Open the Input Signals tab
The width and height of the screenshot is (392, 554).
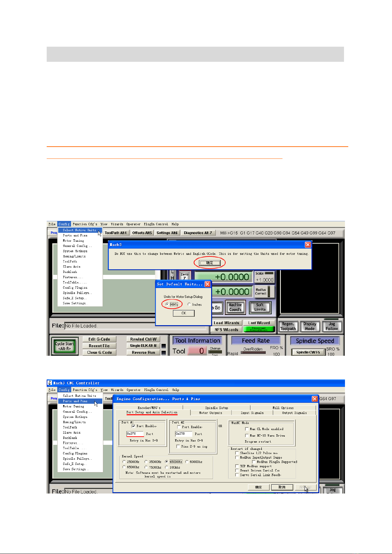252,413
